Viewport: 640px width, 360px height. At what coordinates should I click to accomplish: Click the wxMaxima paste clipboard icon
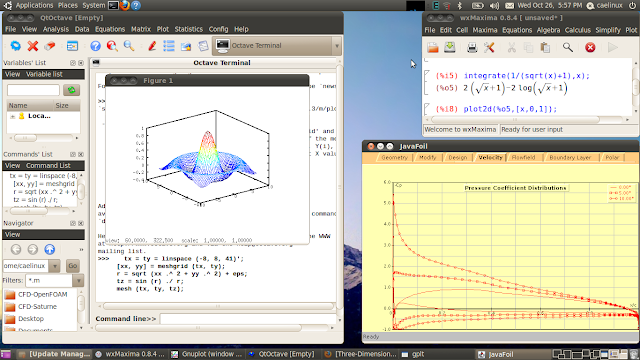pyautogui.click(x=545, y=47)
